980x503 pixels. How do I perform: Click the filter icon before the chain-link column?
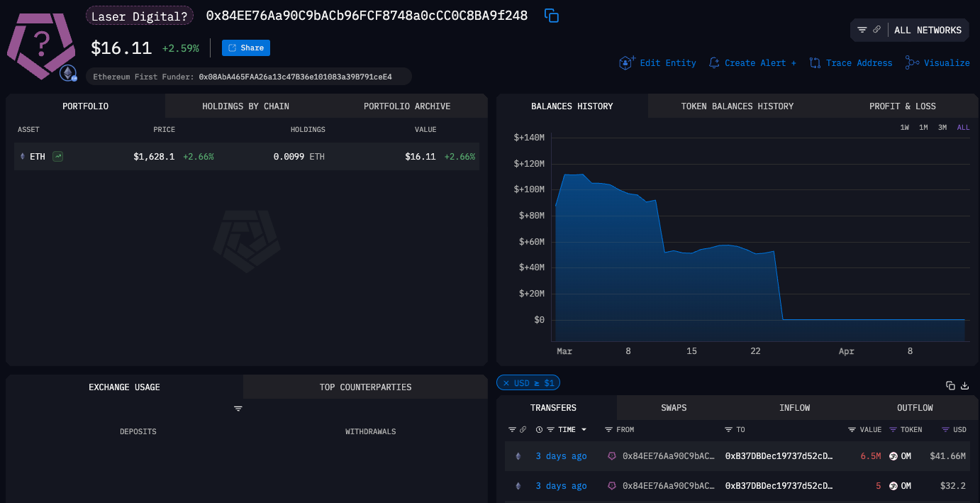point(512,429)
